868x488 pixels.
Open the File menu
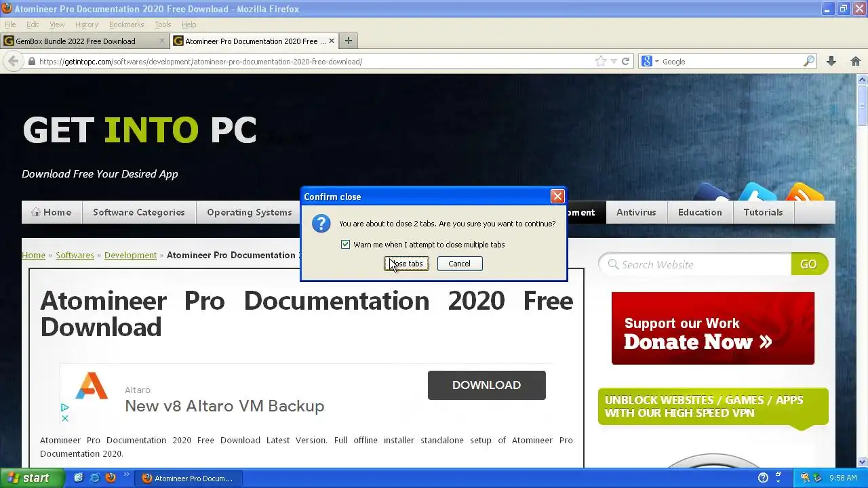click(x=10, y=24)
